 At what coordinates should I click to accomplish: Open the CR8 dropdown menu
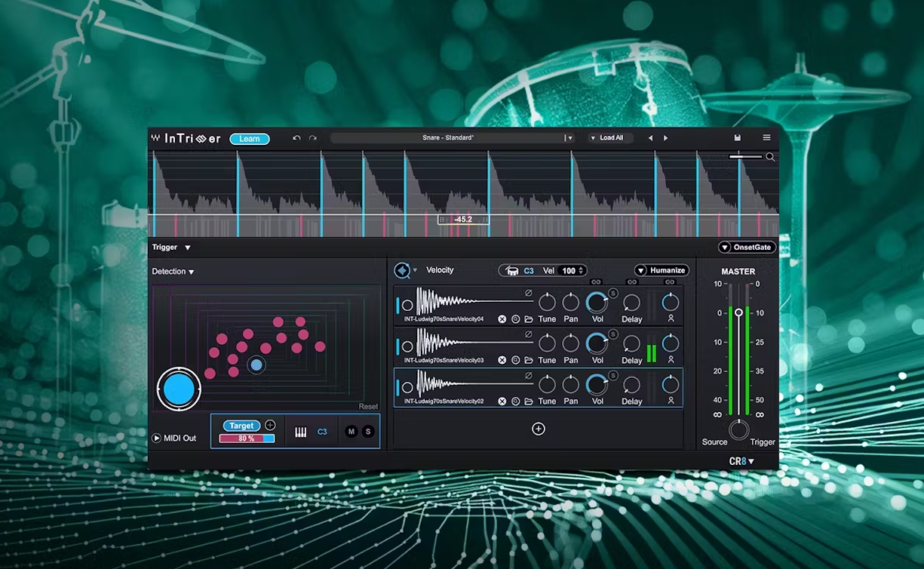[x=741, y=461]
